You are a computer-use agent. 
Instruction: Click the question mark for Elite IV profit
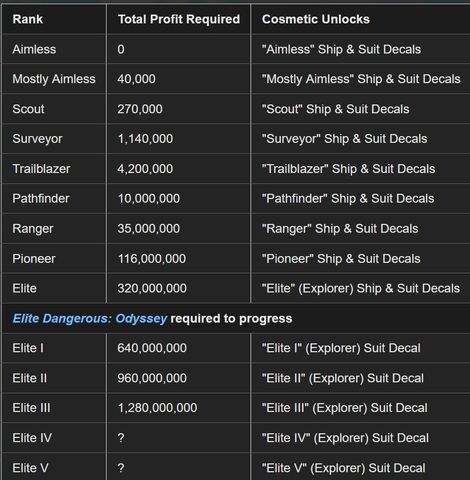coord(121,438)
